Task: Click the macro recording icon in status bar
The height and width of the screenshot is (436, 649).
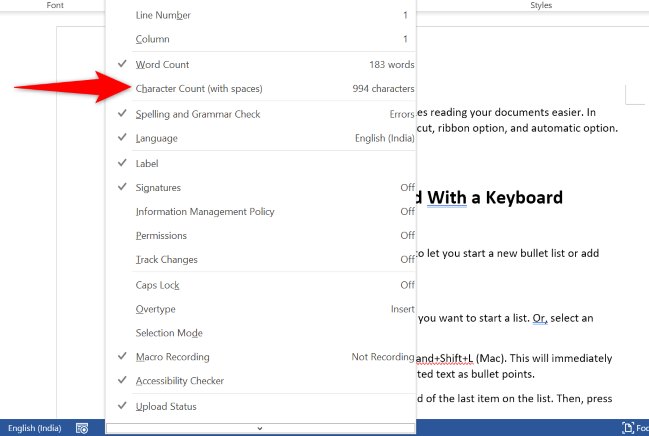Action: (82, 428)
